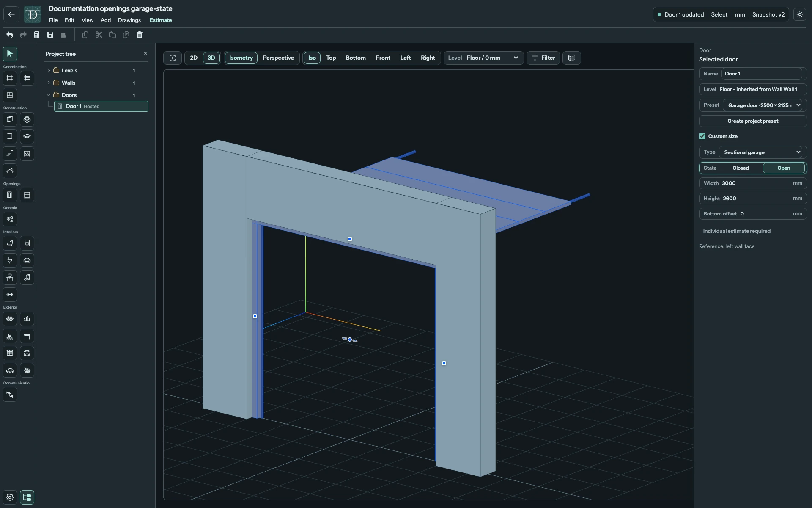The height and width of the screenshot is (508, 812).
Task: Set door state to Open
Action: click(784, 168)
